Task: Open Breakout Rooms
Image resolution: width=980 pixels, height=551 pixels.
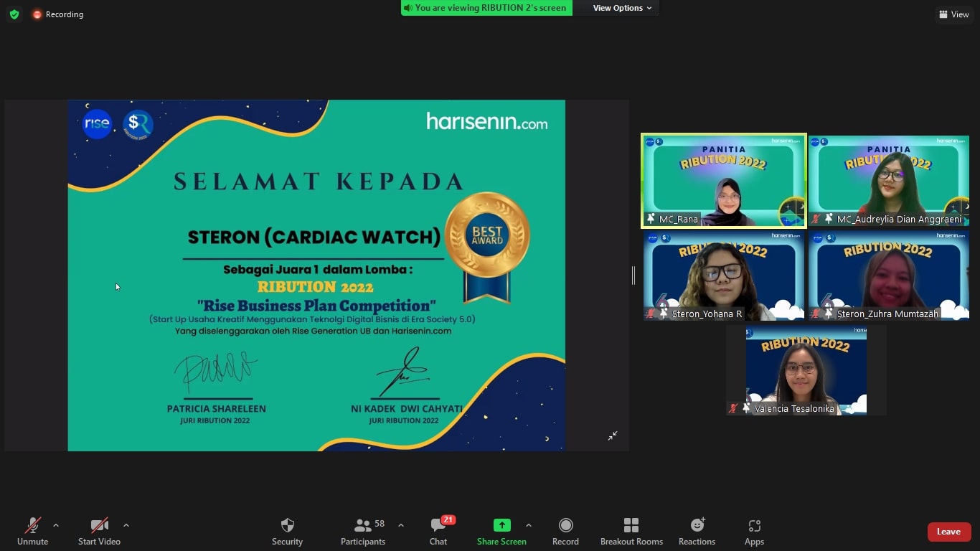Action: tap(631, 532)
